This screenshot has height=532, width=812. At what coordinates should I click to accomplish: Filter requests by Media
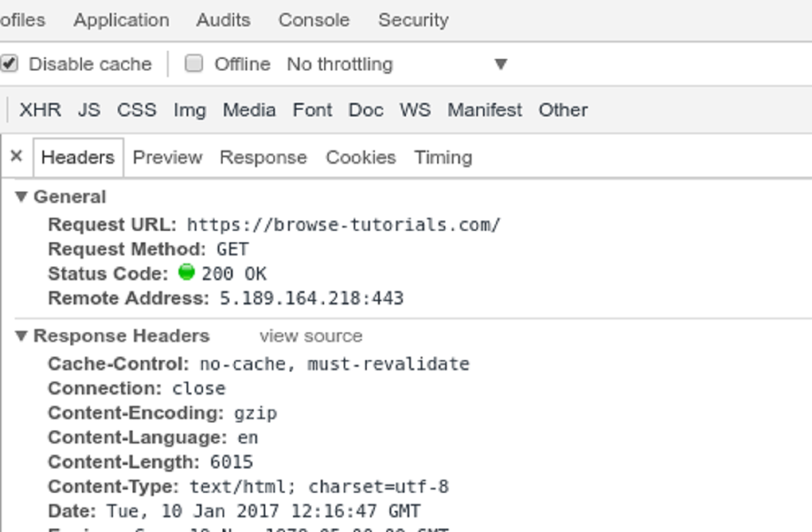[x=249, y=110]
